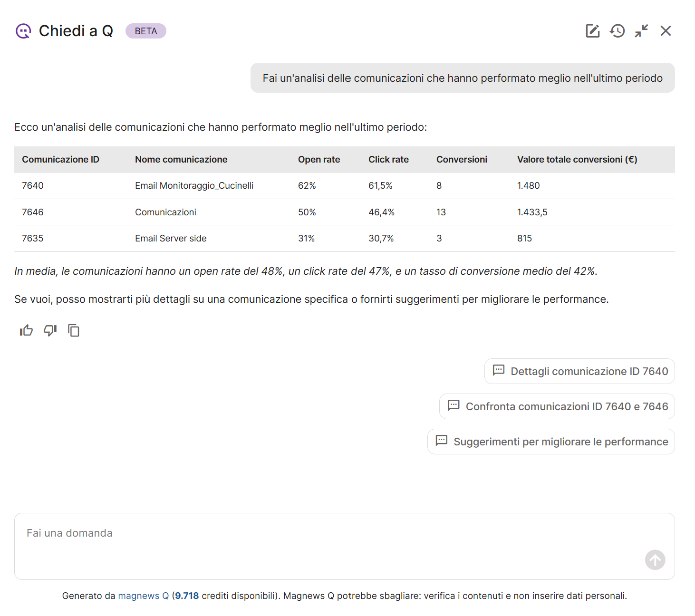Select suggestion Dettagli comunicazione ID 7640

coord(579,371)
